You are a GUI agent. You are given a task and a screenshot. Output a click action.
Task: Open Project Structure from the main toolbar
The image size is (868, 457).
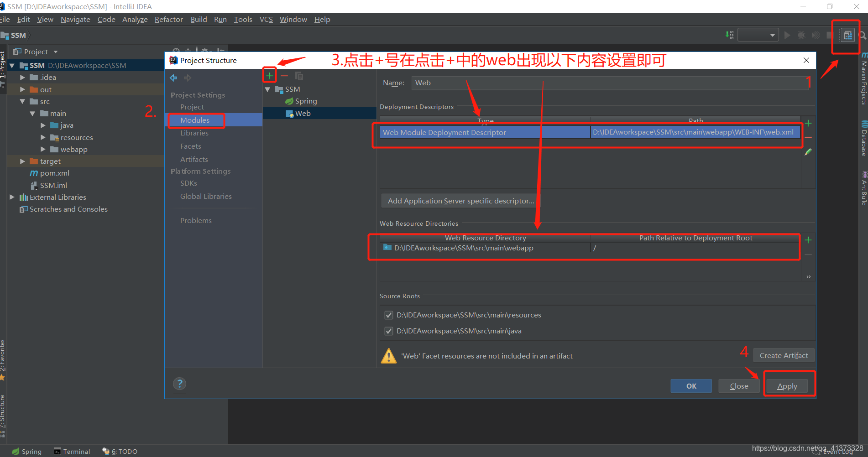pyautogui.click(x=847, y=35)
